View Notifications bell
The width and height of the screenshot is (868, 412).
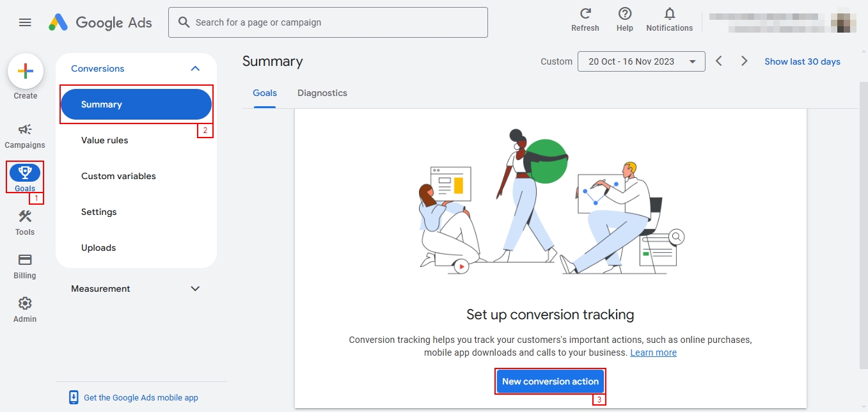click(669, 20)
